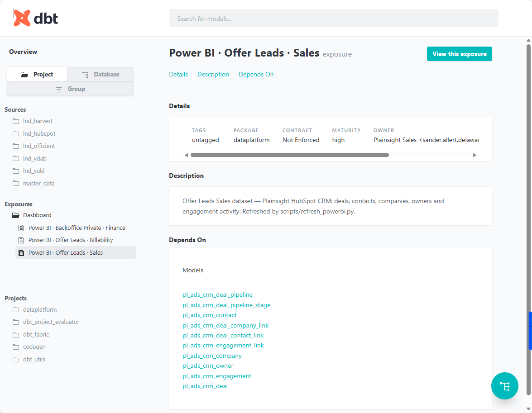Image resolution: width=532 pixels, height=413 pixels.
Task: Open model pl_ads_crm_deal_pipeline_stage
Action: point(226,305)
